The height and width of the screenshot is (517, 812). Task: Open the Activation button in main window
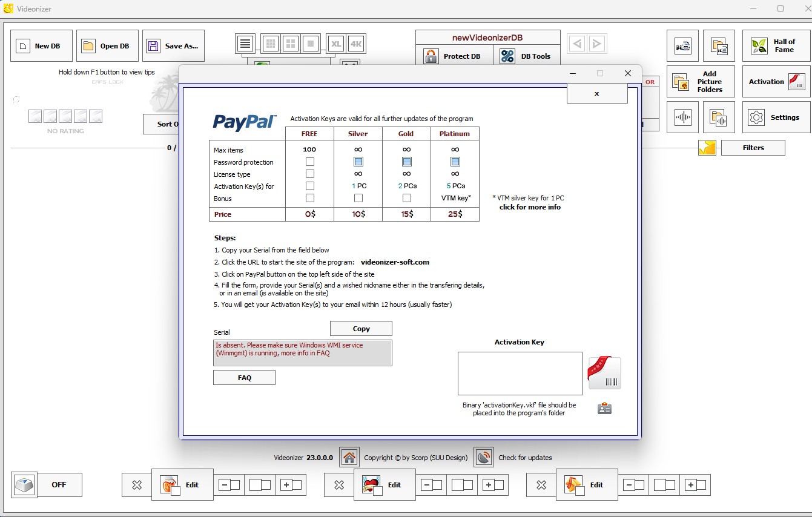(x=776, y=82)
